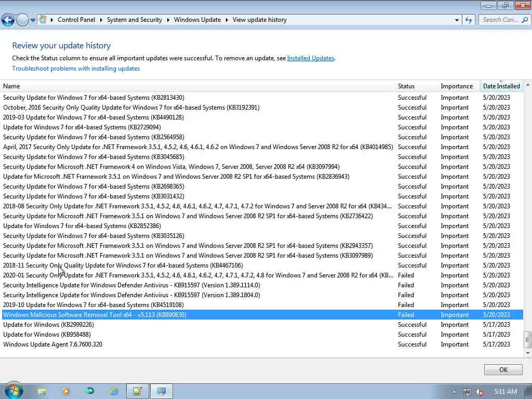The image size is (532, 399).
Task: Select Update for Windows 7 KB2729094
Action: tap(262, 127)
